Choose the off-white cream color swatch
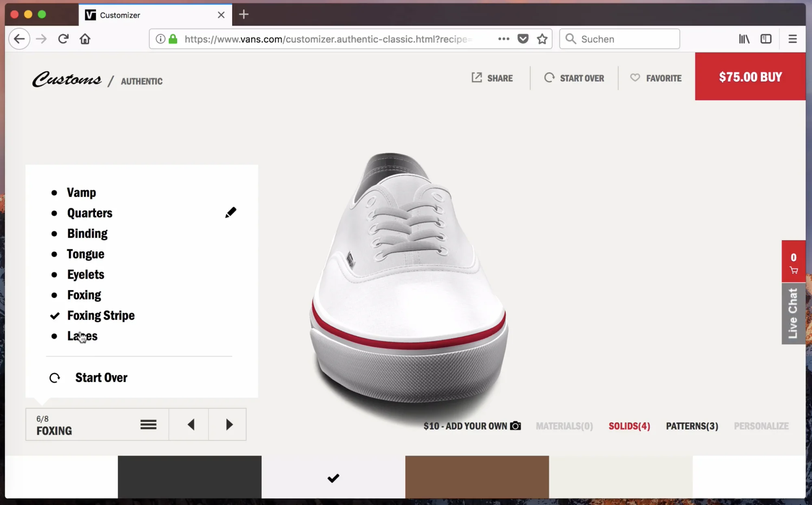812x505 pixels. [x=621, y=477]
